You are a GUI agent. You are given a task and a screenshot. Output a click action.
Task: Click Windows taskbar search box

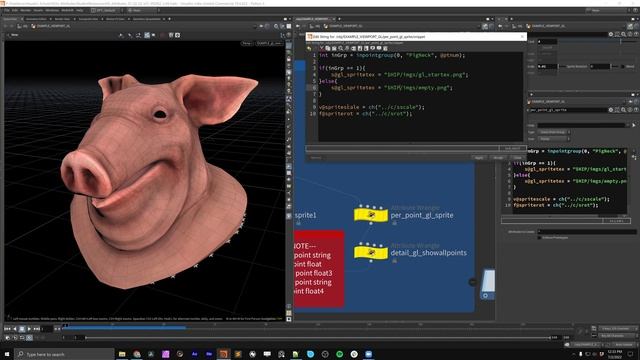coord(65,354)
